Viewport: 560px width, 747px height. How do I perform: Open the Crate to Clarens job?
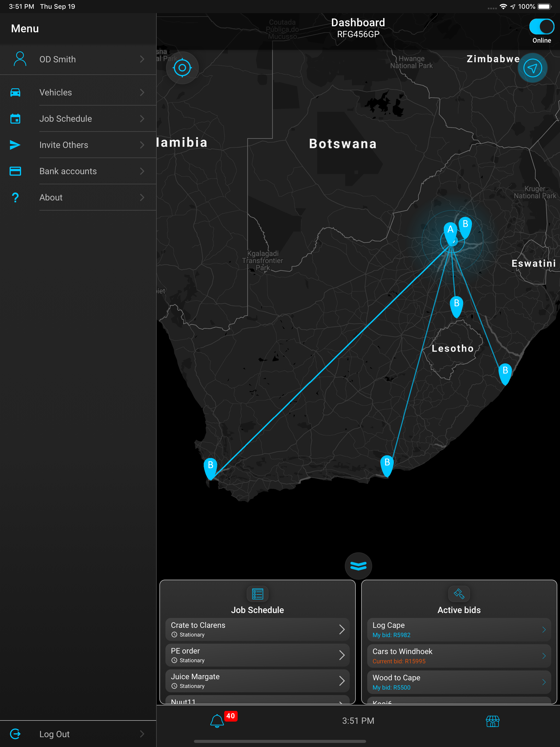coord(257,629)
